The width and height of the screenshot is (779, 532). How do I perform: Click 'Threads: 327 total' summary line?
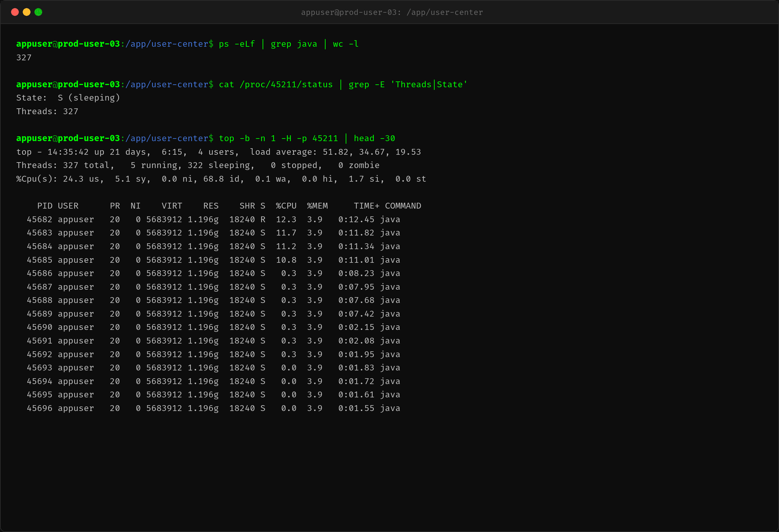tap(65, 165)
